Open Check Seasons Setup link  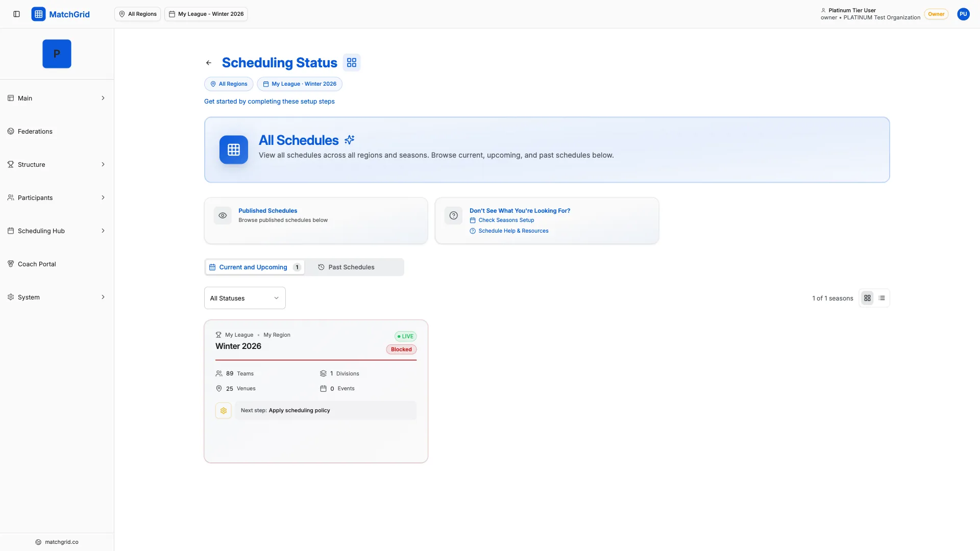tap(506, 220)
